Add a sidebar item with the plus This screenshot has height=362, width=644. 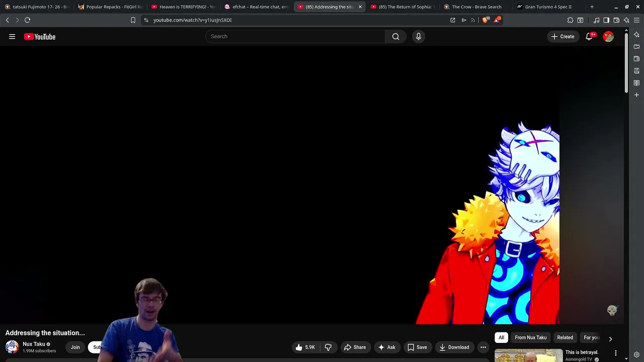coord(636,95)
